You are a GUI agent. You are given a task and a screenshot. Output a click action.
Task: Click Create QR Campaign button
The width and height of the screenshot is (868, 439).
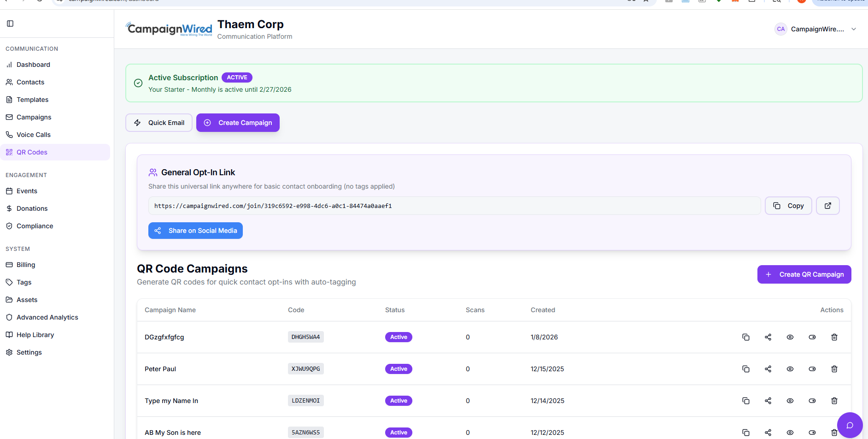[x=804, y=274]
